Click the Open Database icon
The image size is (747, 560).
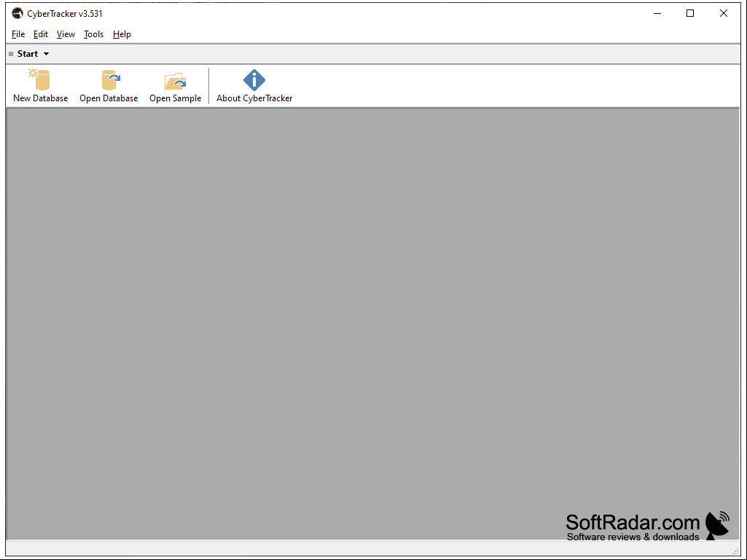tap(110, 80)
